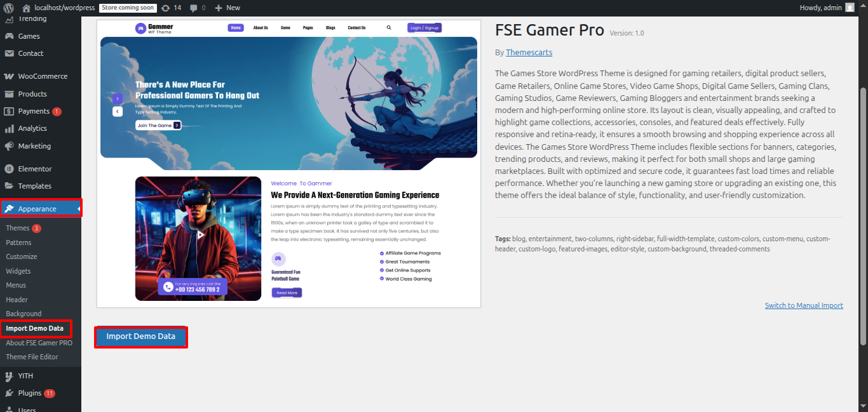This screenshot has height=412, width=868.
Task: Open the Themes submenu item
Action: point(18,228)
